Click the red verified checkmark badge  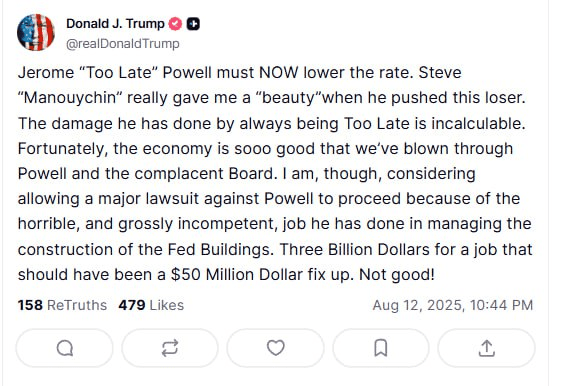175,24
